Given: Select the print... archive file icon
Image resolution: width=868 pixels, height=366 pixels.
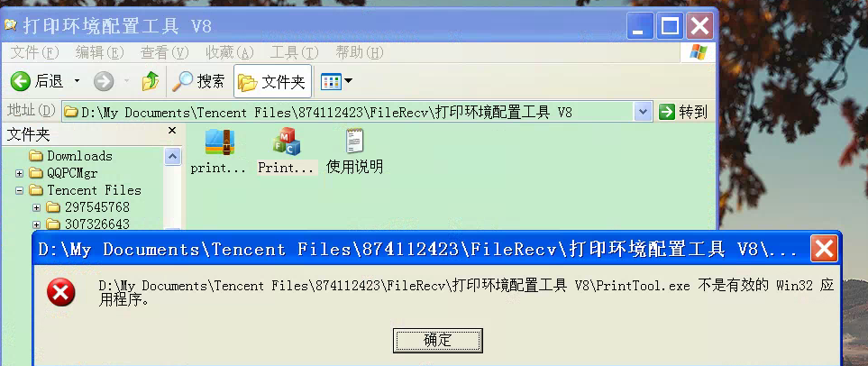Looking at the screenshot, I should [220, 142].
